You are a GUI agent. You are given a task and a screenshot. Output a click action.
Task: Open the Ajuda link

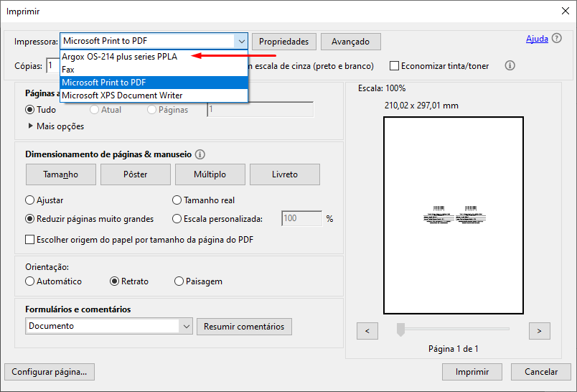tap(537, 39)
